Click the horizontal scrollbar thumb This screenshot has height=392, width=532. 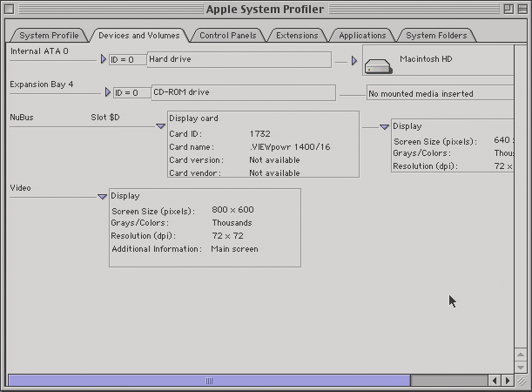(209, 381)
